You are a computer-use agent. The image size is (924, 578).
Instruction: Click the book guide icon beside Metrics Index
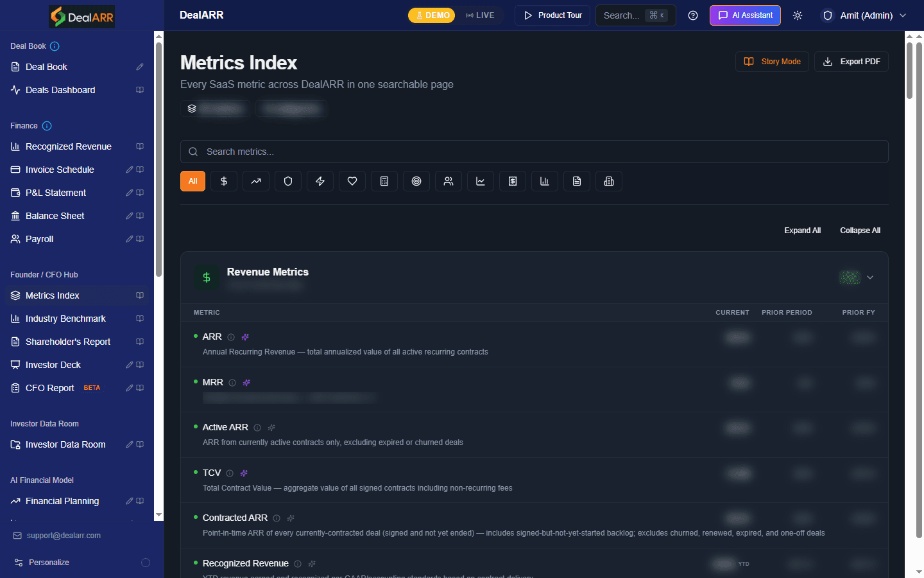click(140, 295)
